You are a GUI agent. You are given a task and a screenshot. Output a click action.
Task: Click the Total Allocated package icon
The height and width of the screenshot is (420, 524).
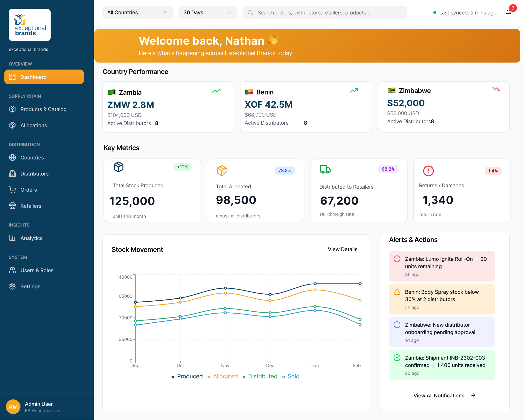pyautogui.click(x=222, y=170)
